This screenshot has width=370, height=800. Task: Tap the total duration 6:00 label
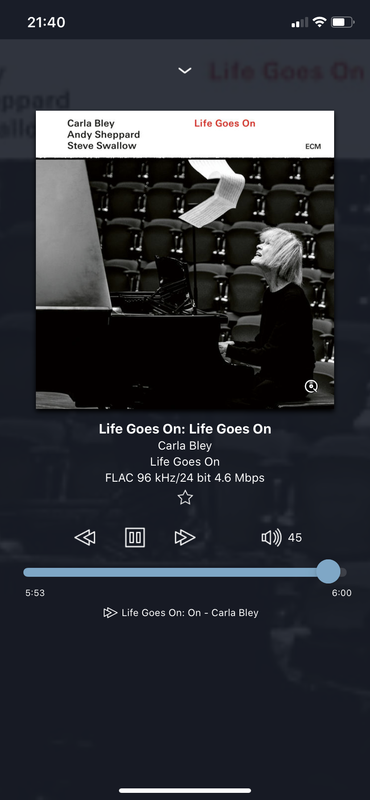point(341,593)
